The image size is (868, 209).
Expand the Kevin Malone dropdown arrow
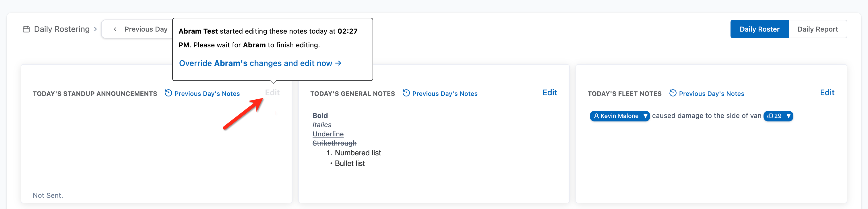[x=645, y=116]
